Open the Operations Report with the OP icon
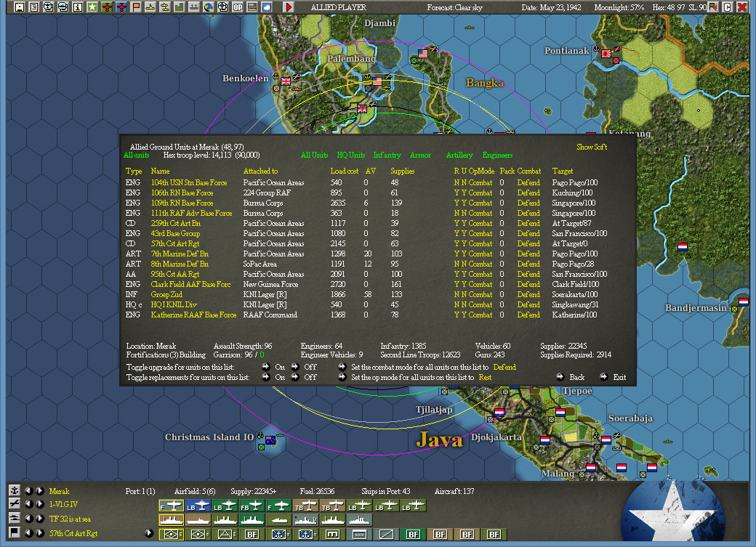Screen dimensions: 756x547 (x=238, y=7)
